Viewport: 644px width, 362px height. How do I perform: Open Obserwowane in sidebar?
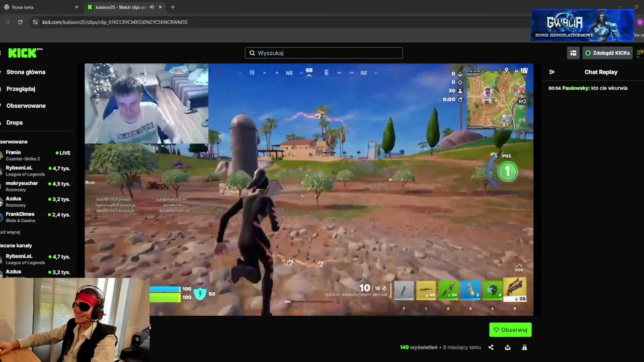point(26,106)
